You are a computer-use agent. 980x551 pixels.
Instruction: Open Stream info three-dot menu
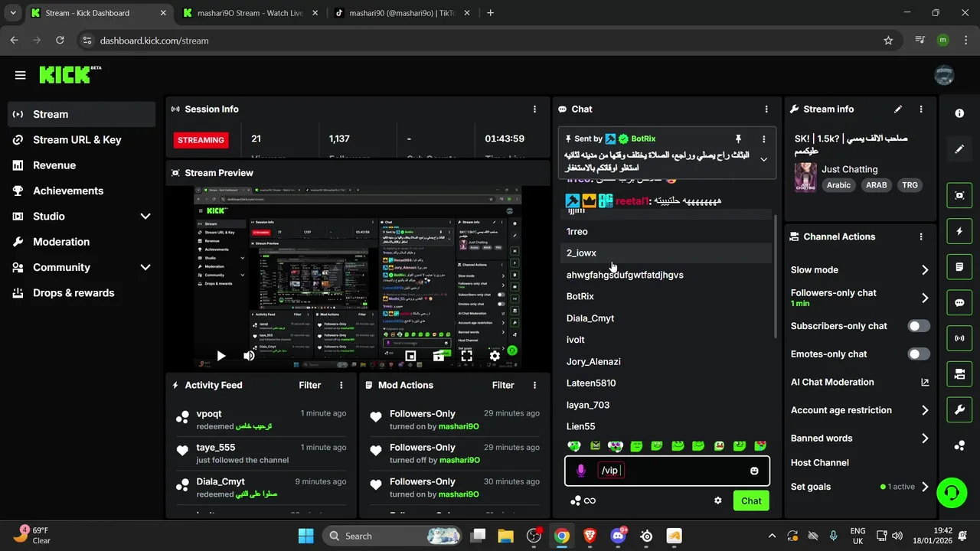pos(921,109)
